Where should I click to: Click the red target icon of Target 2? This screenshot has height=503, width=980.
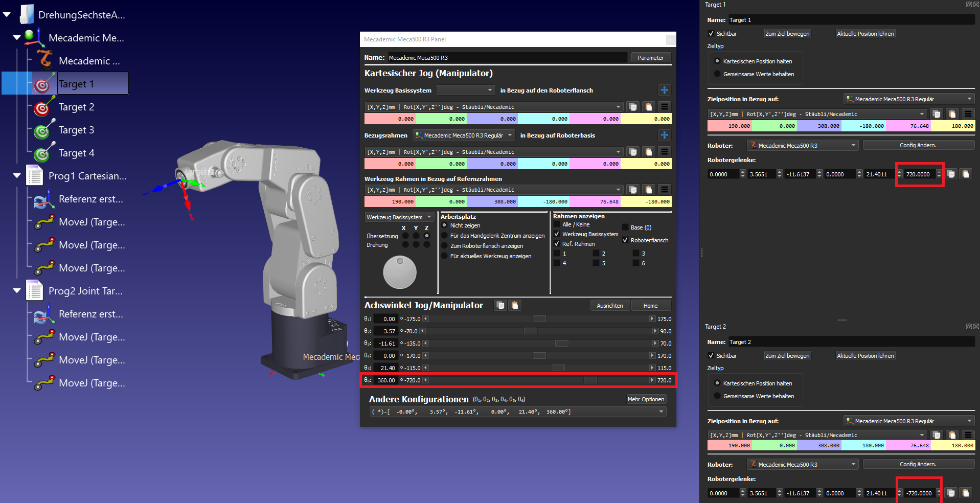(42, 108)
